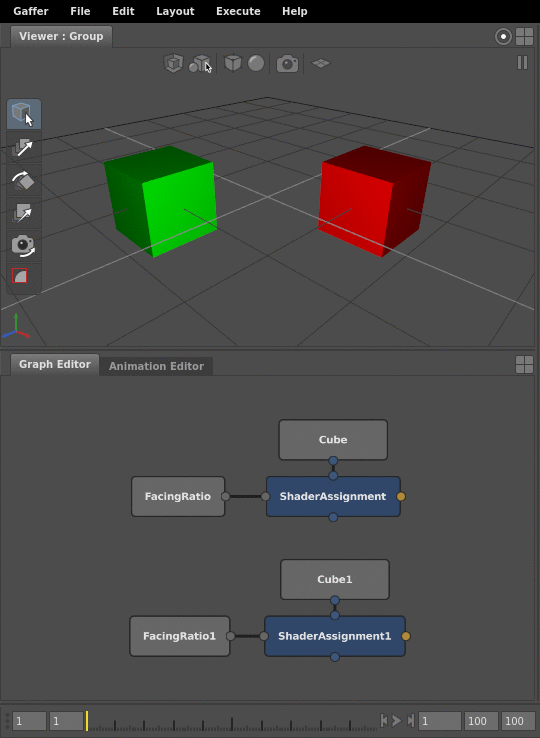Screen dimensions: 540x738
Task: Activate the Crop Window tool
Action: 20,276
